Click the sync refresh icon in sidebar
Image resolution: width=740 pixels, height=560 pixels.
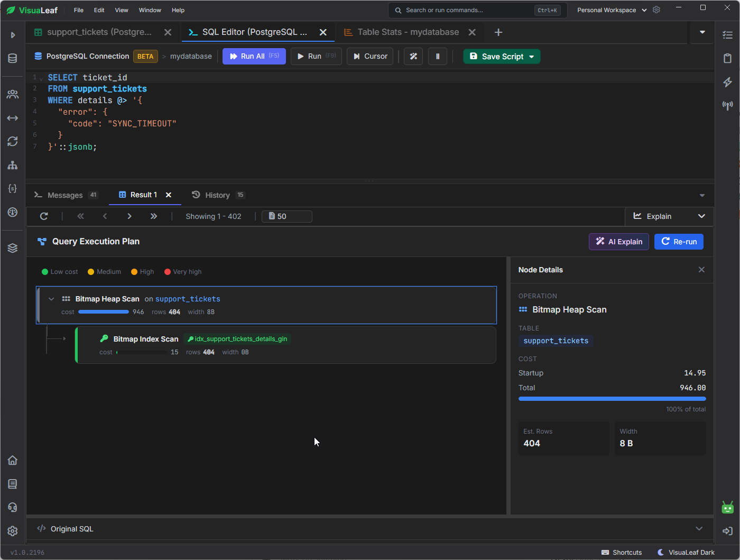pos(13,142)
